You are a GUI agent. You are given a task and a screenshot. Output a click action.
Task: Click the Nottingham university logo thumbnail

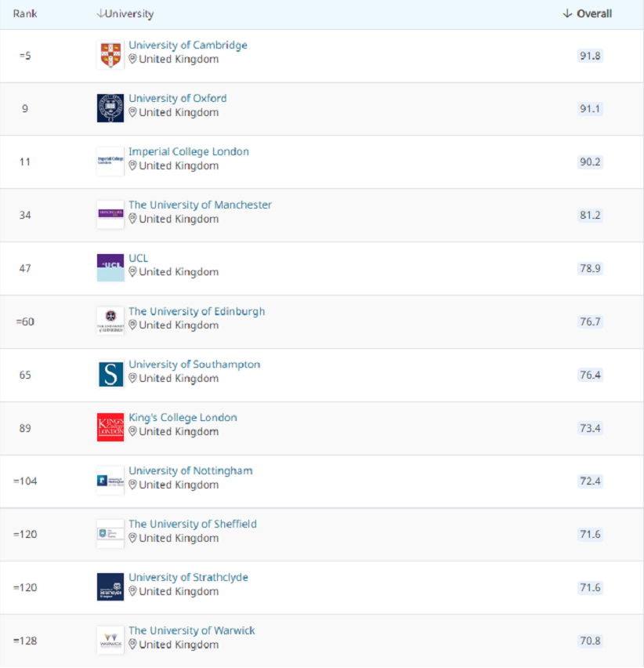pyautogui.click(x=110, y=480)
